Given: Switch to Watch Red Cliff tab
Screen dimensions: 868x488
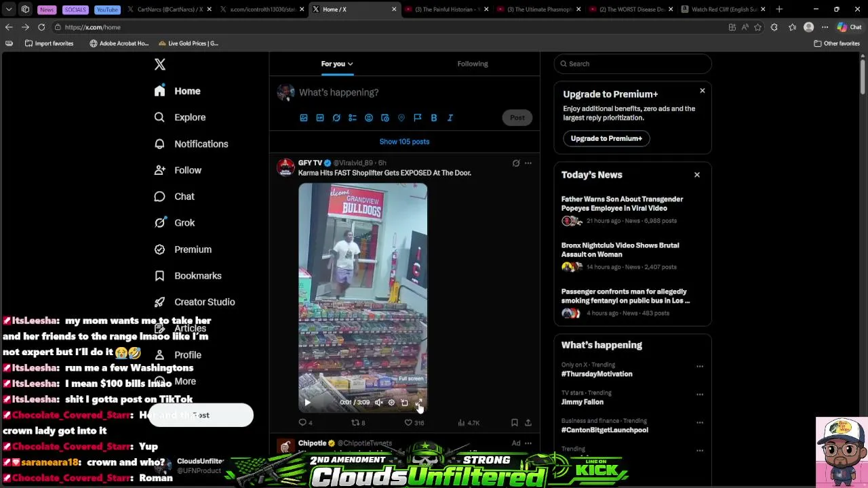Looking at the screenshot, I should pyautogui.click(x=724, y=9).
